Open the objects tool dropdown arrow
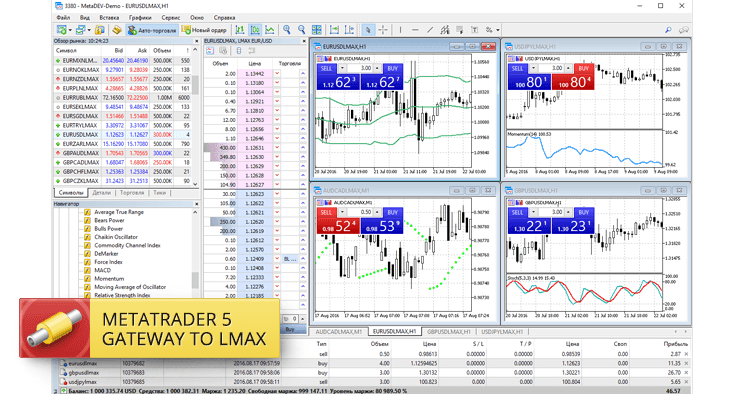Image resolution: width=750 pixels, height=394 pixels. [x=497, y=30]
